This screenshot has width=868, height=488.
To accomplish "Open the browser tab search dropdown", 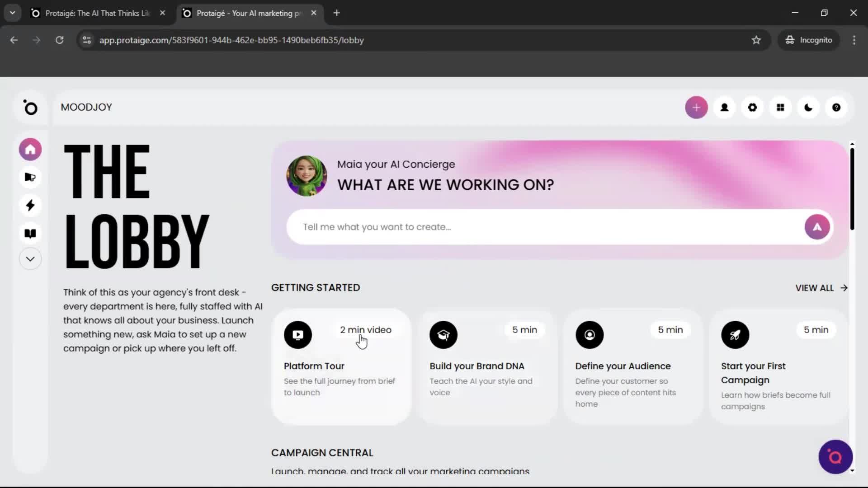I will click(12, 13).
